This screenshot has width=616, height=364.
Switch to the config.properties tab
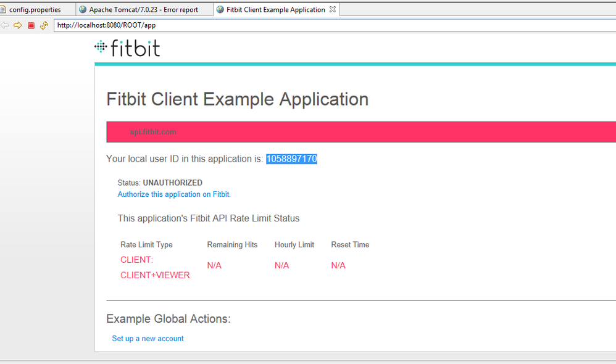(35, 10)
